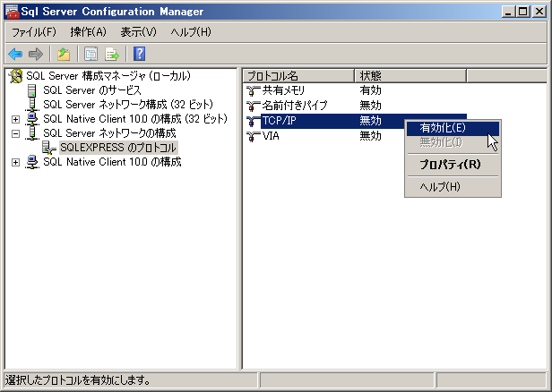The height and width of the screenshot is (392, 552).
Task: Click the 名前付きパイプ protocol icon
Action: click(x=253, y=106)
